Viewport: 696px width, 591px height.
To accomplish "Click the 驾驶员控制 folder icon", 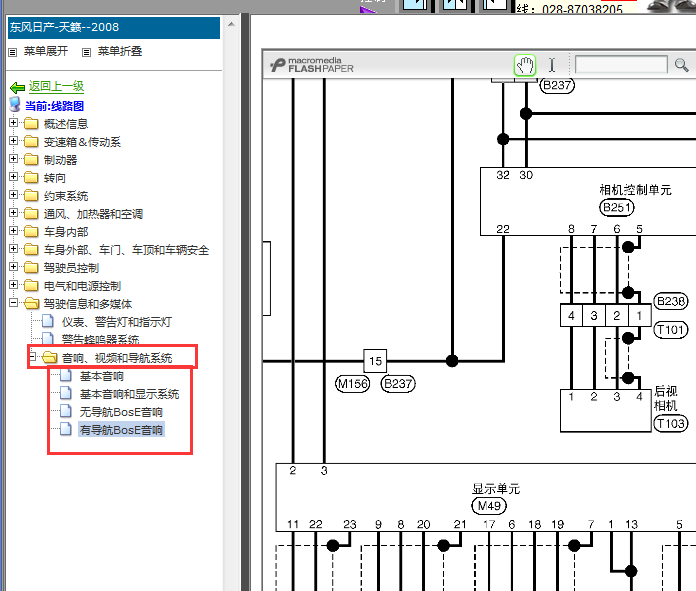I will pyautogui.click(x=31, y=267).
